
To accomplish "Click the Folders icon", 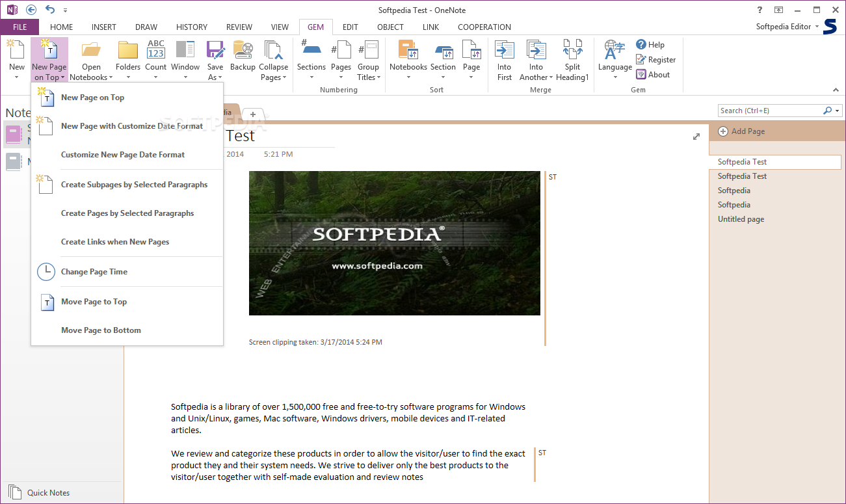I will point(128,51).
